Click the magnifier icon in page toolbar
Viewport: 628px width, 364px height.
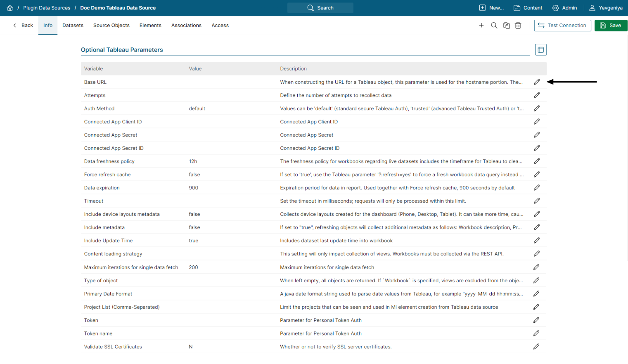494,26
